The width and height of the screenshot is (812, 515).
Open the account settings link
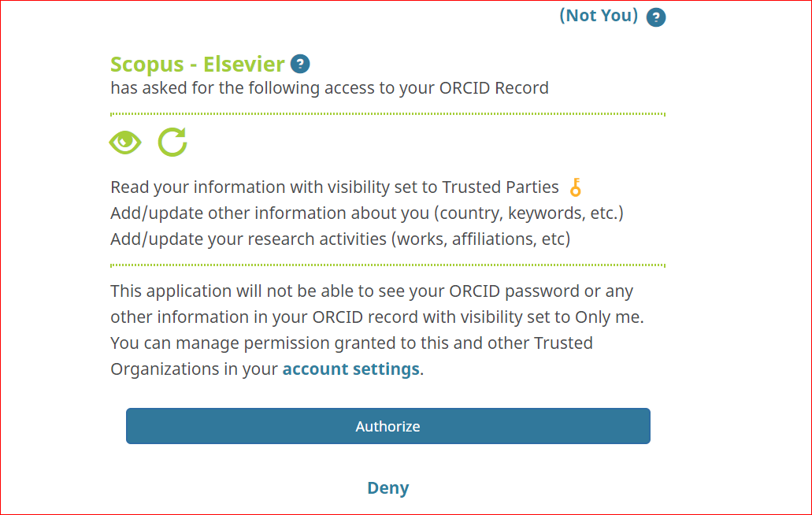(x=350, y=369)
